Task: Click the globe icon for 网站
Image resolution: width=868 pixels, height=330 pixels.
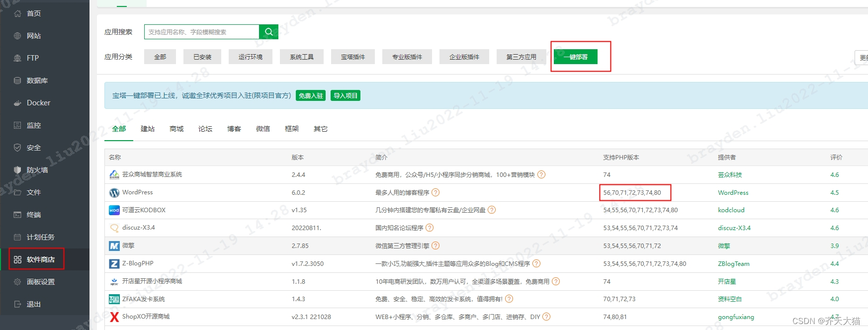Action: click(17, 36)
